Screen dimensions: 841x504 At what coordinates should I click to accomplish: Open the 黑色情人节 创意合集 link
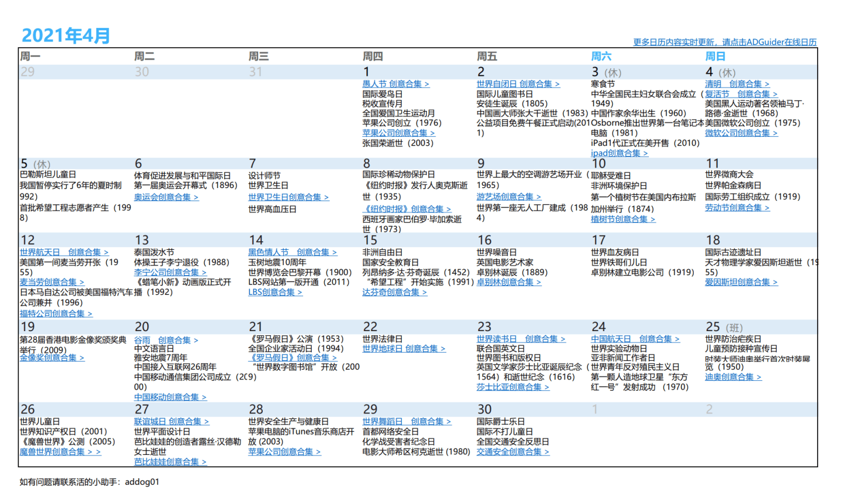click(x=292, y=252)
